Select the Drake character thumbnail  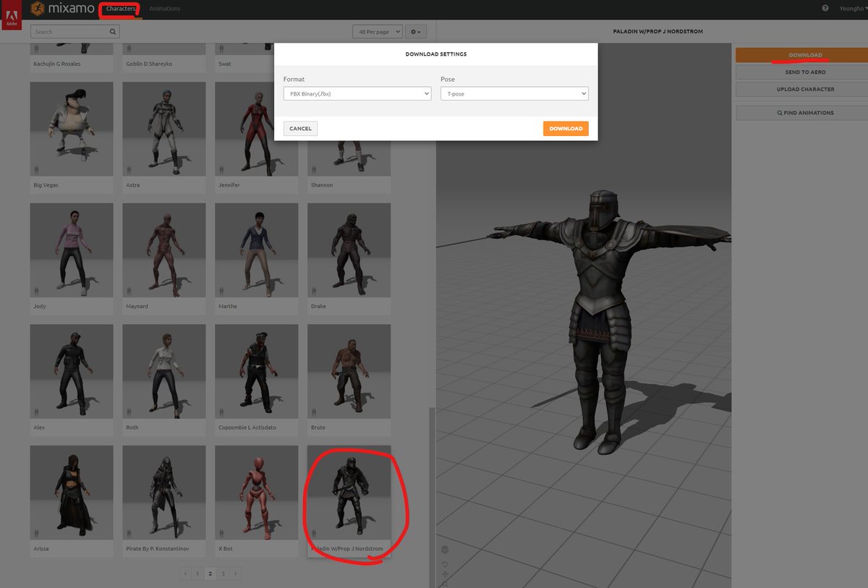pos(349,250)
